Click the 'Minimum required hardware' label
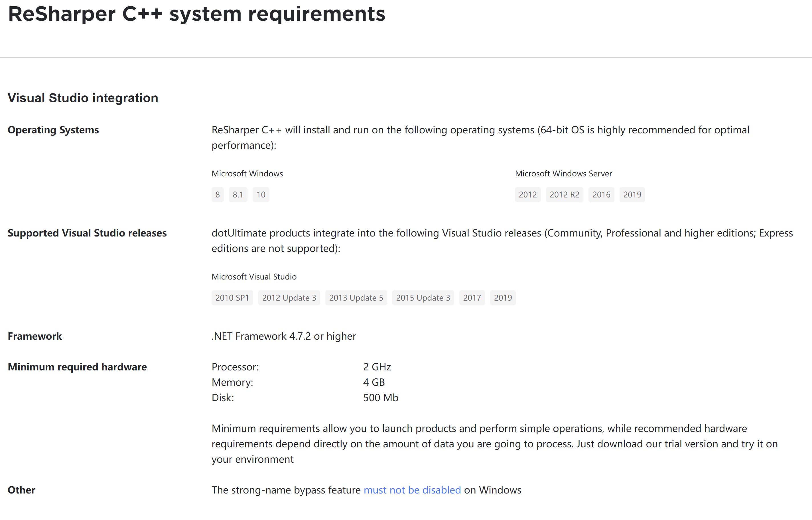 tap(77, 367)
